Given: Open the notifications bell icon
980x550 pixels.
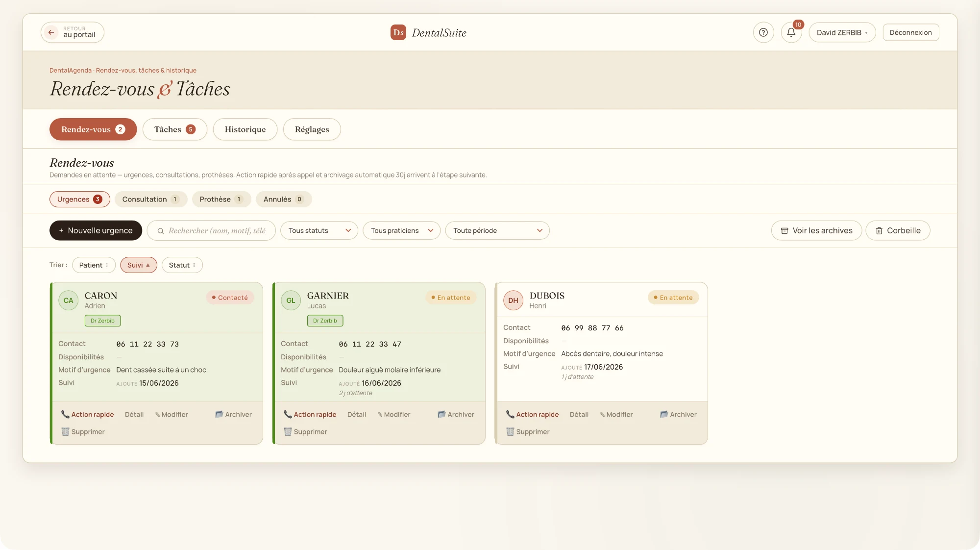Looking at the screenshot, I should [791, 32].
